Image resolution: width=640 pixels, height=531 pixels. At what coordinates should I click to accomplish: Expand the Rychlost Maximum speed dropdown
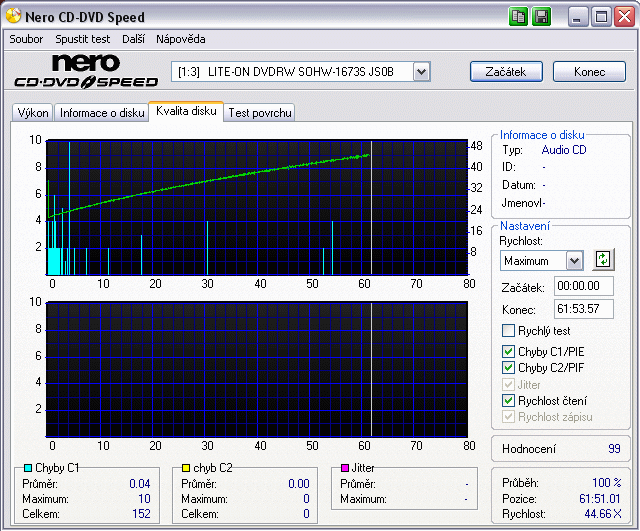coord(573,261)
